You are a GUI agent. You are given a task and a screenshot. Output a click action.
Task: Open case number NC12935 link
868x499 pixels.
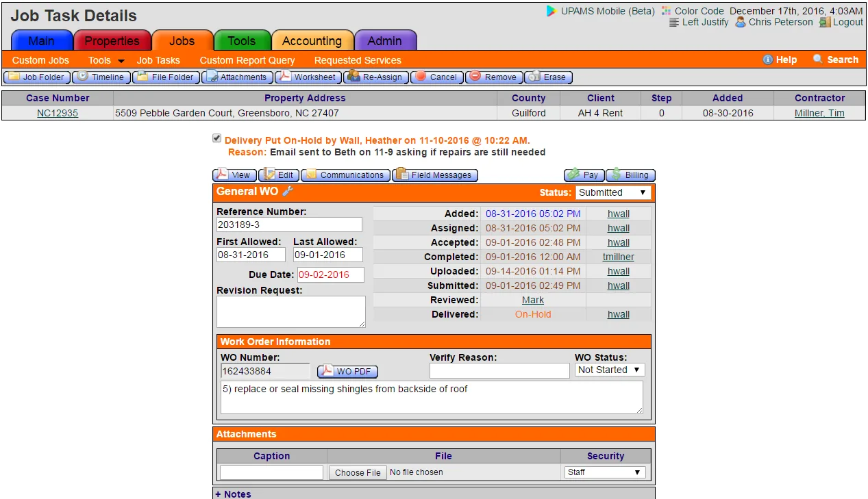click(x=58, y=113)
